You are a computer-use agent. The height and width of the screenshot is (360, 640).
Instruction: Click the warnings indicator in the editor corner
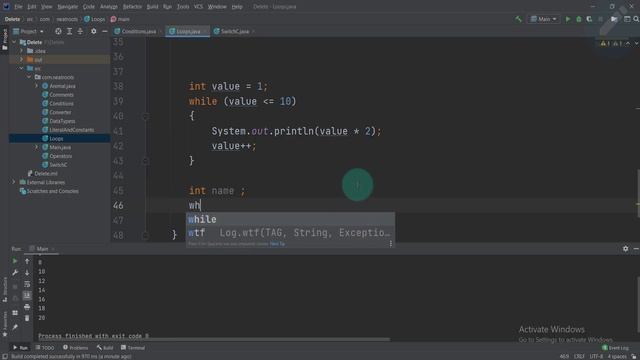point(611,43)
